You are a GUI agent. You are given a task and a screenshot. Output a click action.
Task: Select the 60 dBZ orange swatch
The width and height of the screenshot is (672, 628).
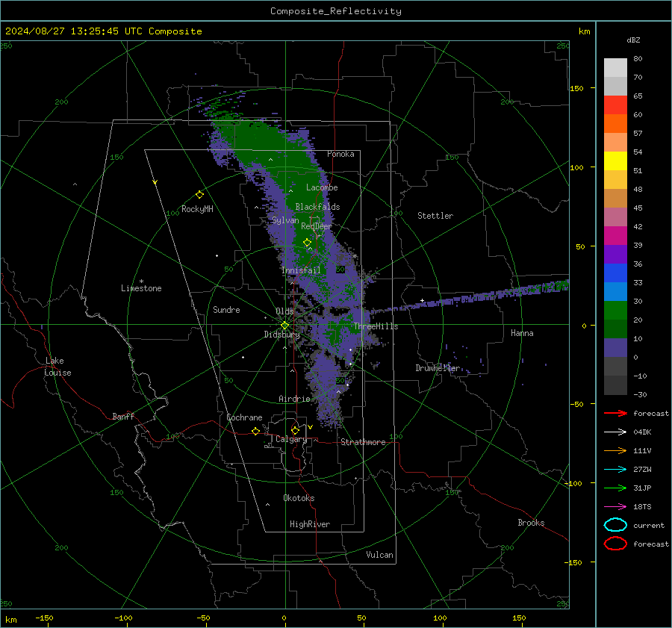point(615,123)
